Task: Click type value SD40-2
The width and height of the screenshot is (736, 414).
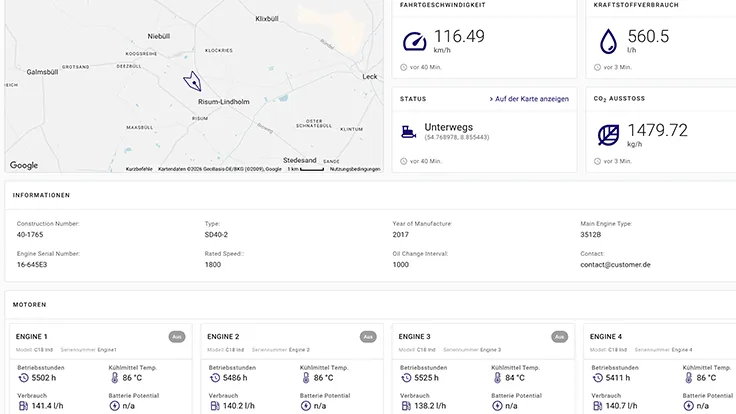Action: pyautogui.click(x=216, y=235)
